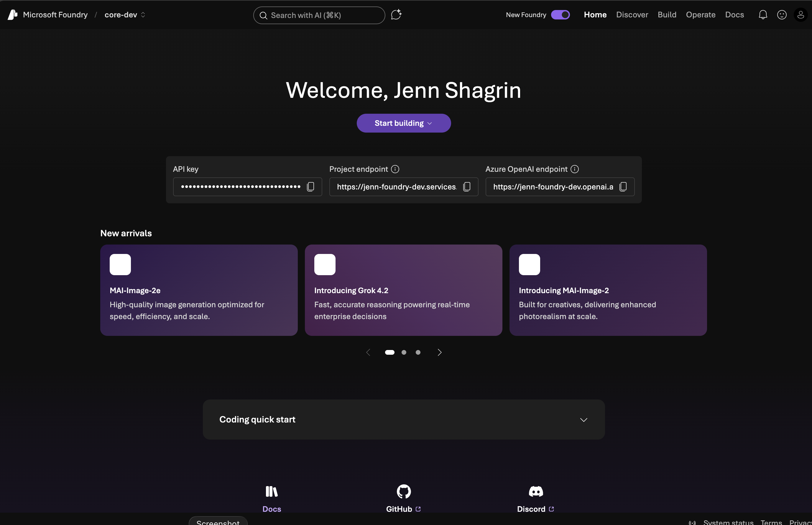Screen dimensions: 812x525
Task: Go to next New arrivals slide
Action: point(439,352)
